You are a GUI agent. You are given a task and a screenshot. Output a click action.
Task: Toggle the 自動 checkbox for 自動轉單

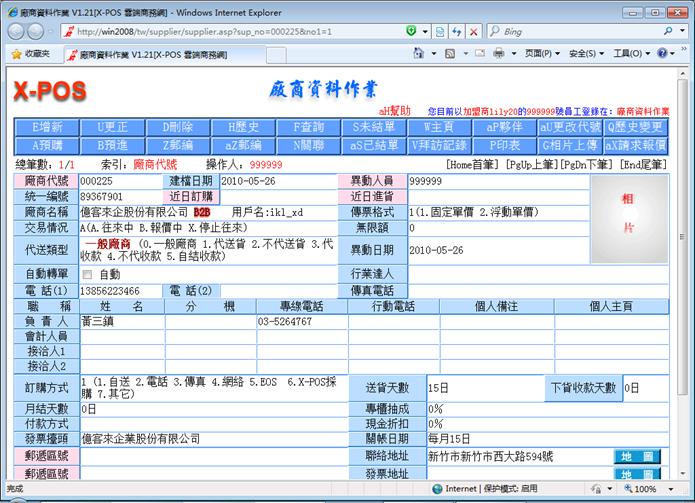87,274
